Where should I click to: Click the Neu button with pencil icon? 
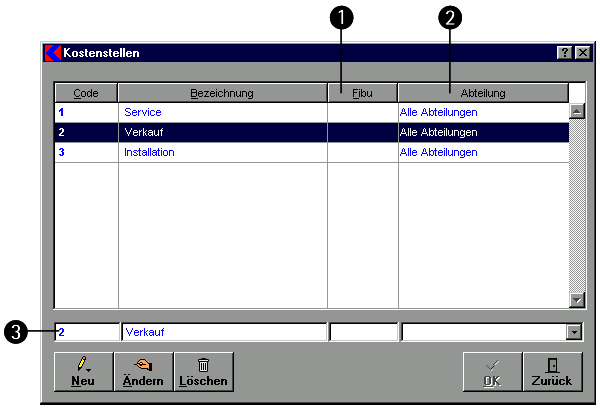(83, 371)
